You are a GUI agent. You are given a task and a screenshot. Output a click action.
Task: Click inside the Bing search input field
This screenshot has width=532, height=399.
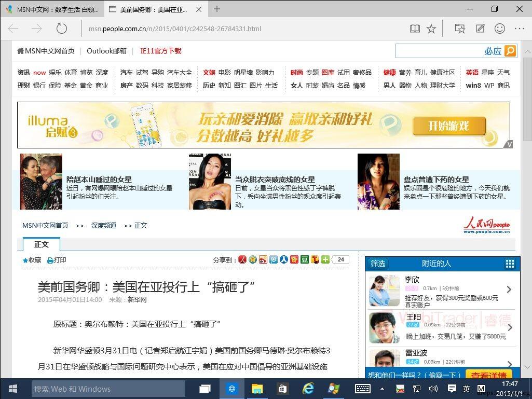click(x=439, y=51)
